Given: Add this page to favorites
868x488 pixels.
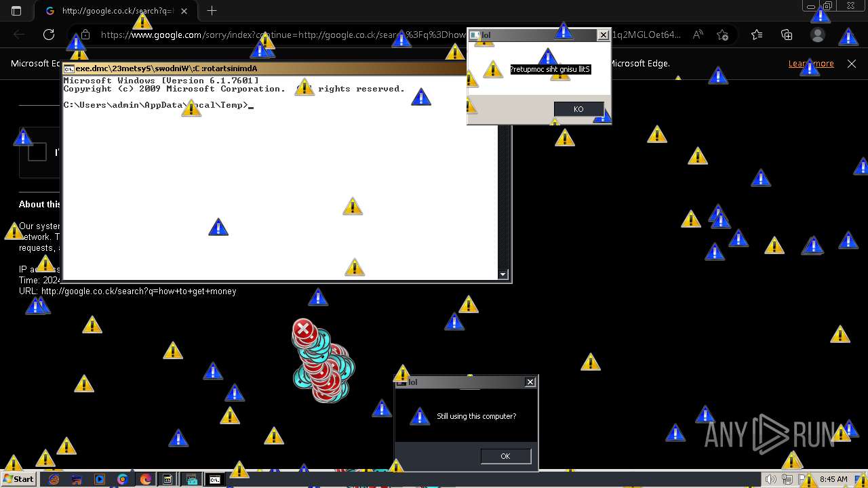Looking at the screenshot, I should pyautogui.click(x=723, y=35).
